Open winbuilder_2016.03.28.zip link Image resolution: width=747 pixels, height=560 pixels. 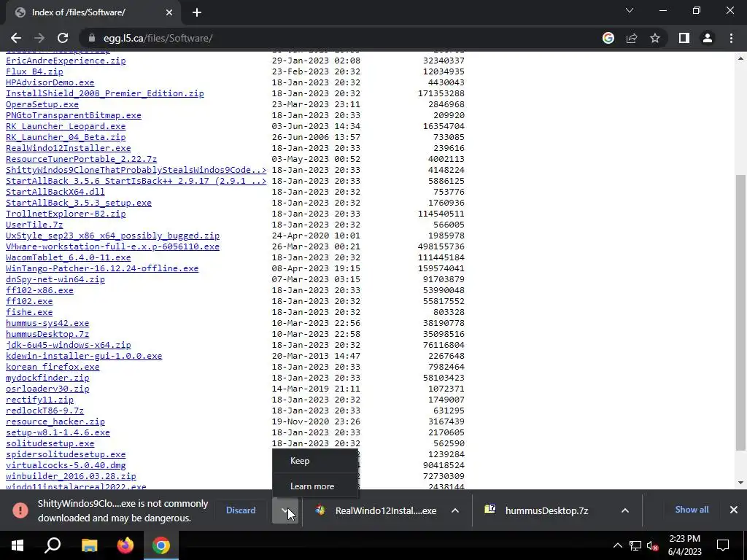click(71, 477)
